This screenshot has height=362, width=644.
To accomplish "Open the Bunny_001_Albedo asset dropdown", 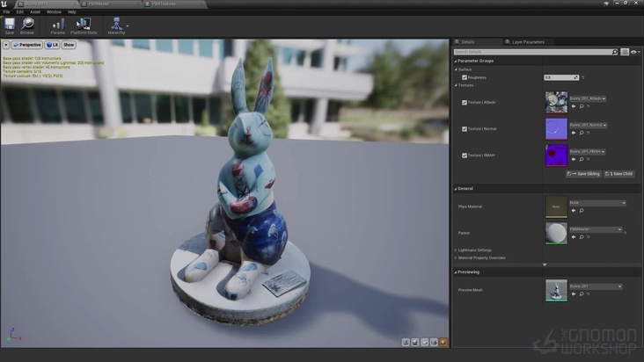I will [x=588, y=98].
